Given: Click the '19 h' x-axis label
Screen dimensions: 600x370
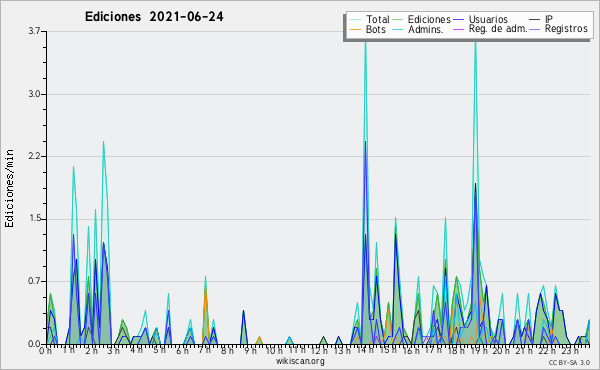Looking at the screenshot, I should 478,351.
